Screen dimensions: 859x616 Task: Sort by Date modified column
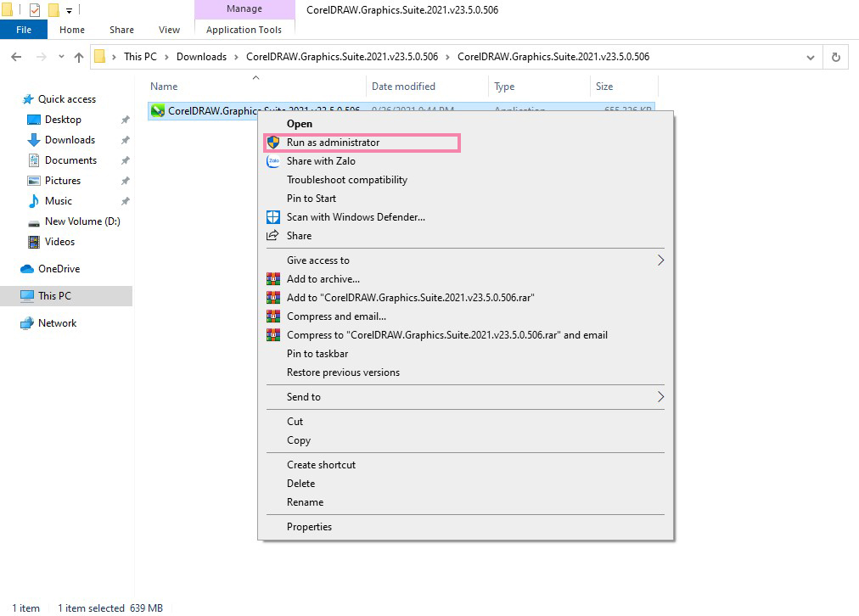(427, 87)
